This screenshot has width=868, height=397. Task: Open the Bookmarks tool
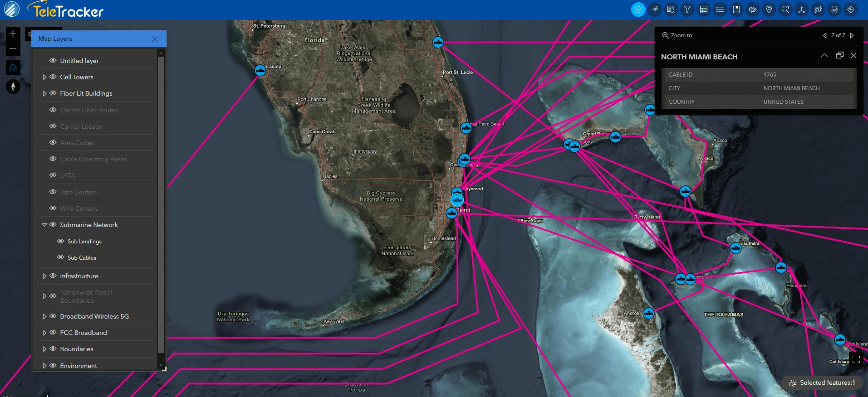(736, 10)
